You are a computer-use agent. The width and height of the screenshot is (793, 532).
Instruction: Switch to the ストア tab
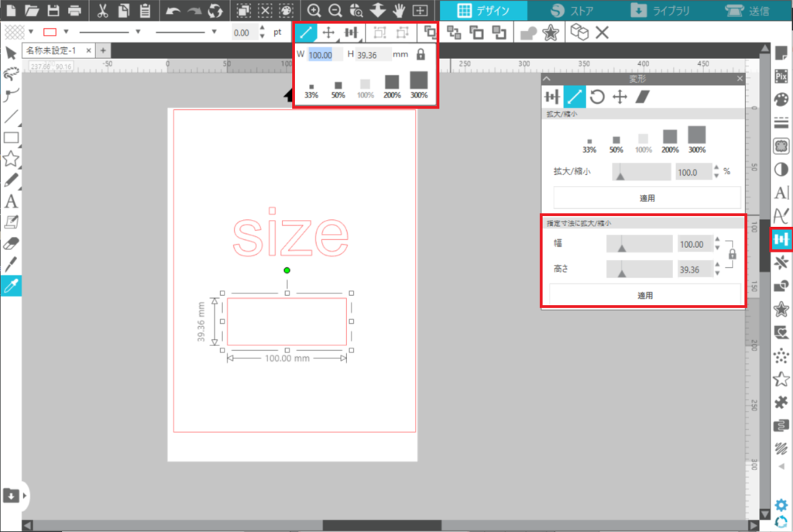pyautogui.click(x=572, y=11)
